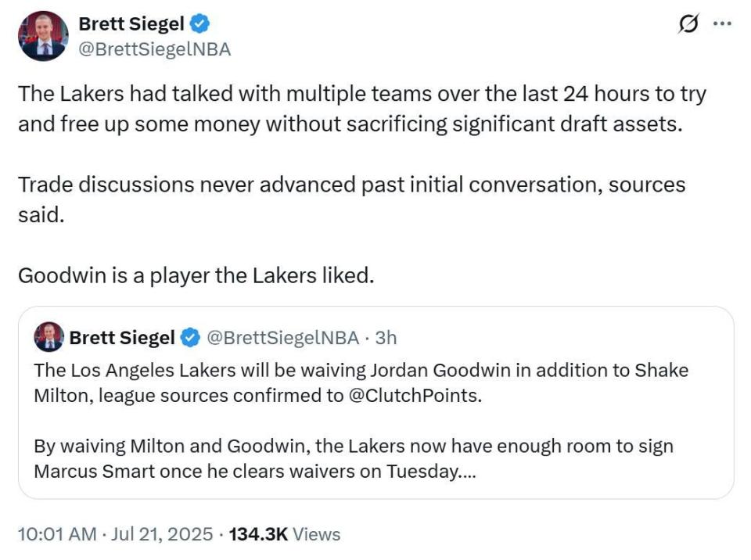This screenshot has height=560, width=751.
Task: Click the small avatar in the quoted tweet
Action: pyautogui.click(x=49, y=337)
